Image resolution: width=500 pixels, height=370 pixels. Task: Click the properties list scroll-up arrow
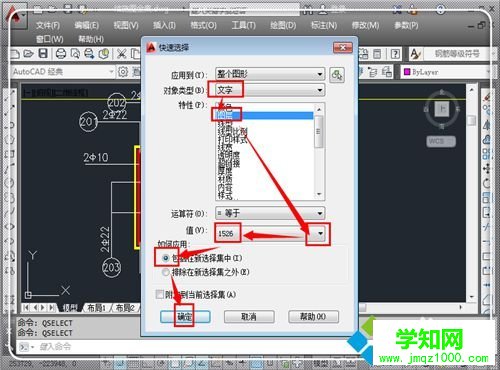point(319,109)
